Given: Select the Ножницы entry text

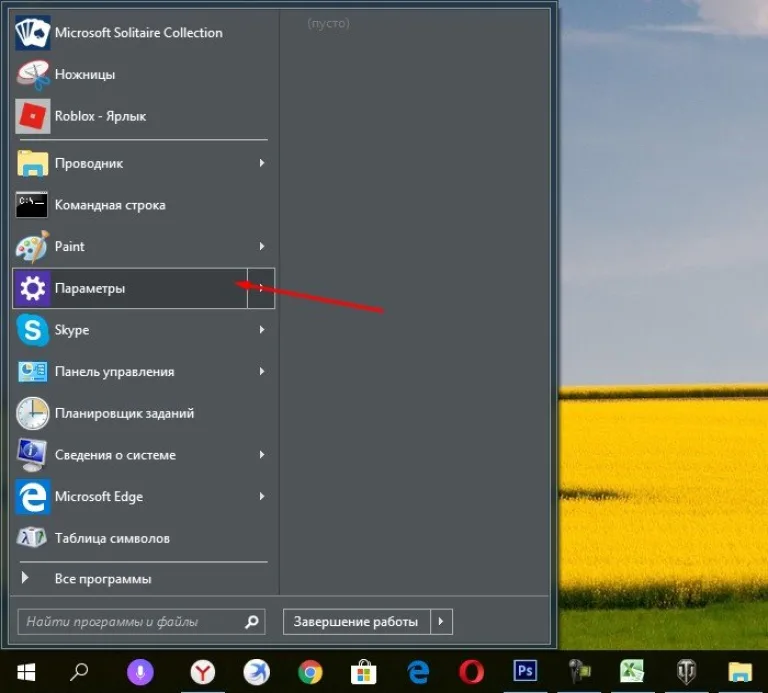Looking at the screenshot, I should (x=85, y=74).
